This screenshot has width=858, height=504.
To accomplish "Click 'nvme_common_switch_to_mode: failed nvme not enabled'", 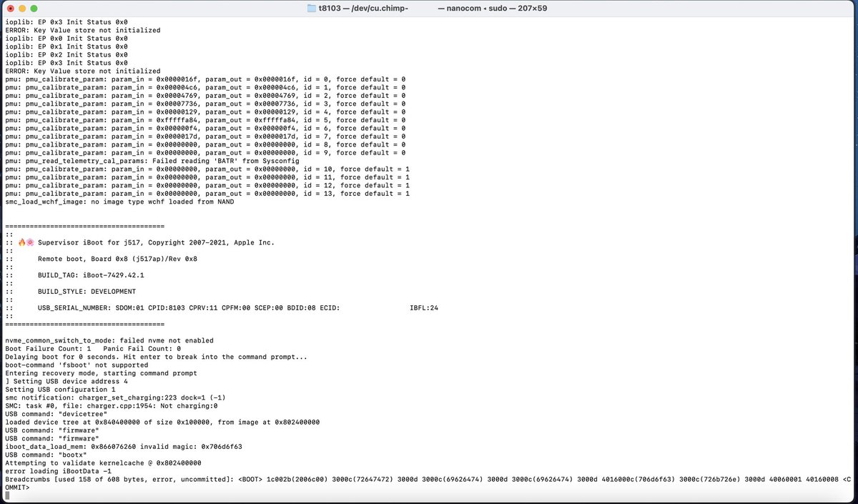I will 109,340.
